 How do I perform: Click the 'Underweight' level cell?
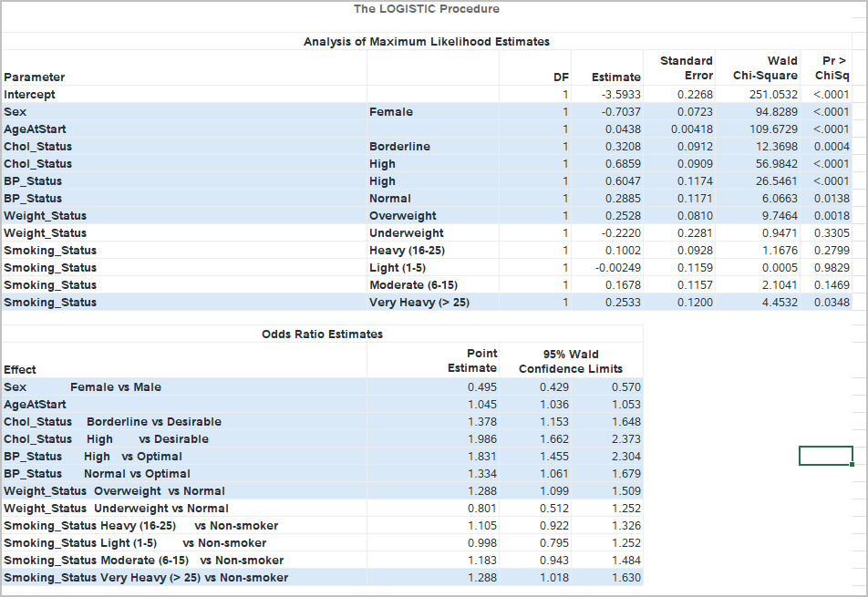pyautogui.click(x=406, y=233)
